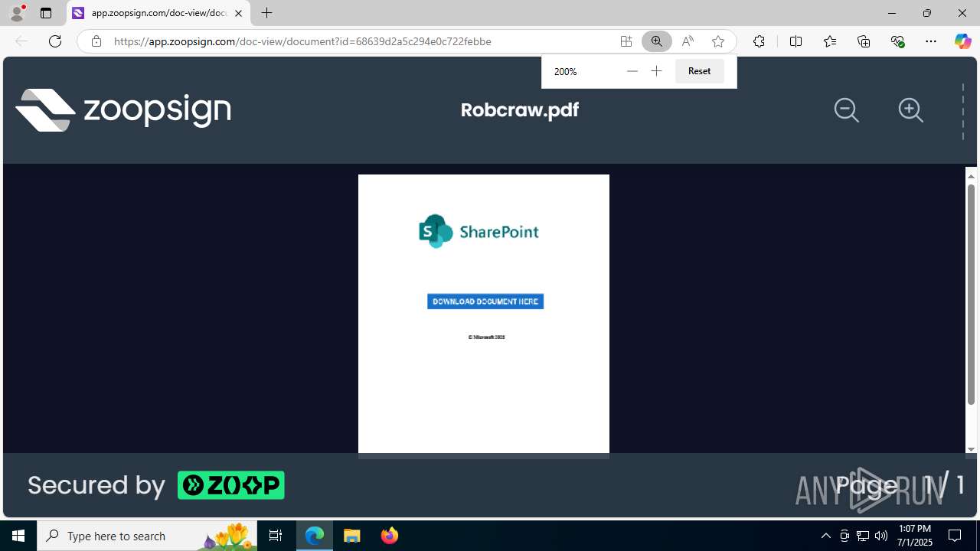The height and width of the screenshot is (551, 980).
Task: Close the app.zoopsign.com tab
Action: pyautogui.click(x=238, y=13)
